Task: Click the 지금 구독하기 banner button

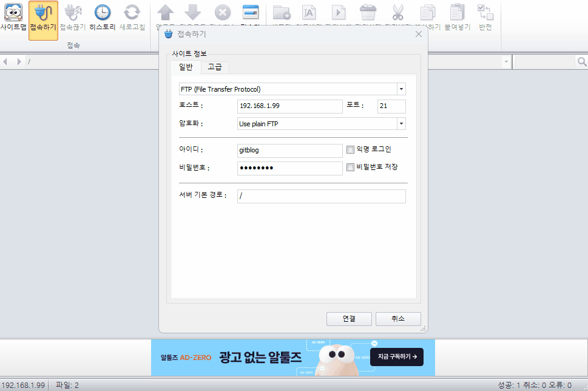Action: pos(397,357)
